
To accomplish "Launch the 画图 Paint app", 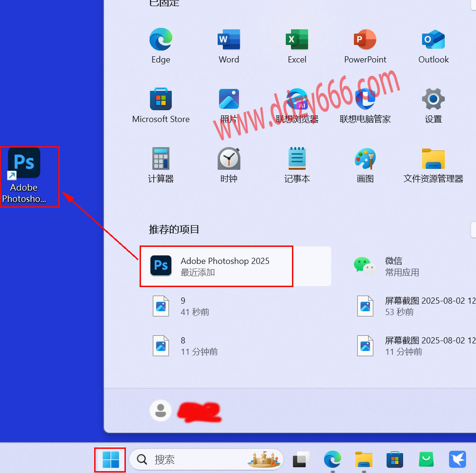I will point(365,165).
